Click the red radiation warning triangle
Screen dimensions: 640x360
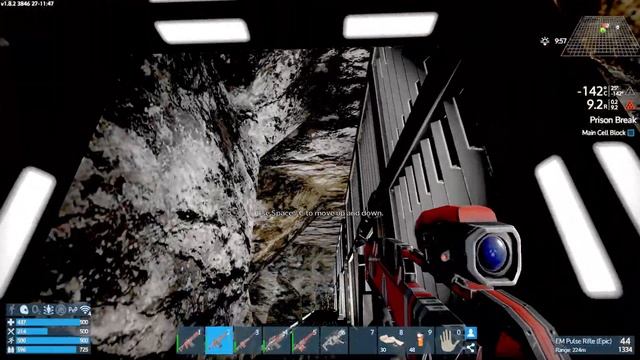pos(631,105)
